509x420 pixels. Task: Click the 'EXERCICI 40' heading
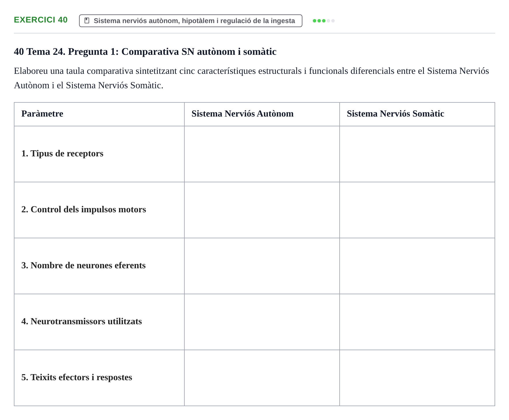tap(41, 20)
